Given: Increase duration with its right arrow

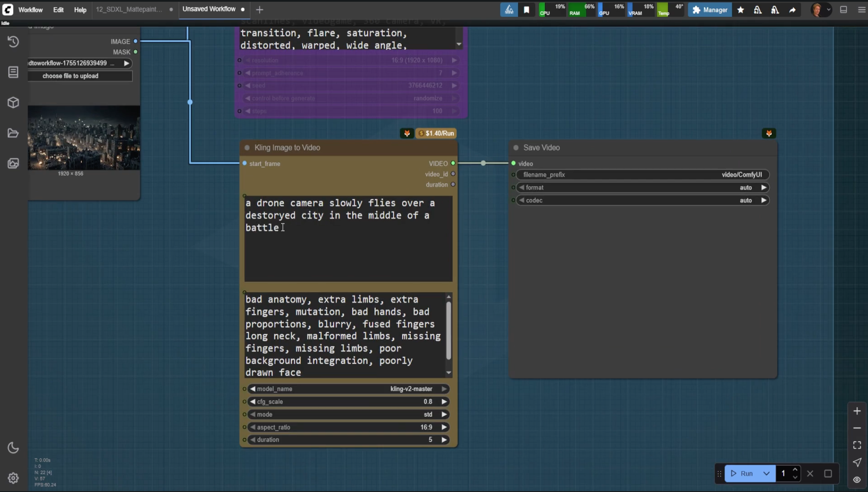Looking at the screenshot, I should coord(444,439).
